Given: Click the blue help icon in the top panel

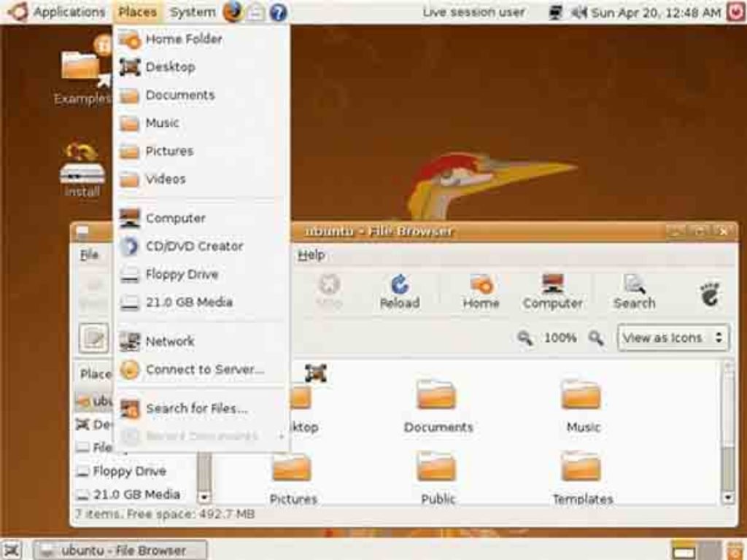Looking at the screenshot, I should [x=278, y=12].
